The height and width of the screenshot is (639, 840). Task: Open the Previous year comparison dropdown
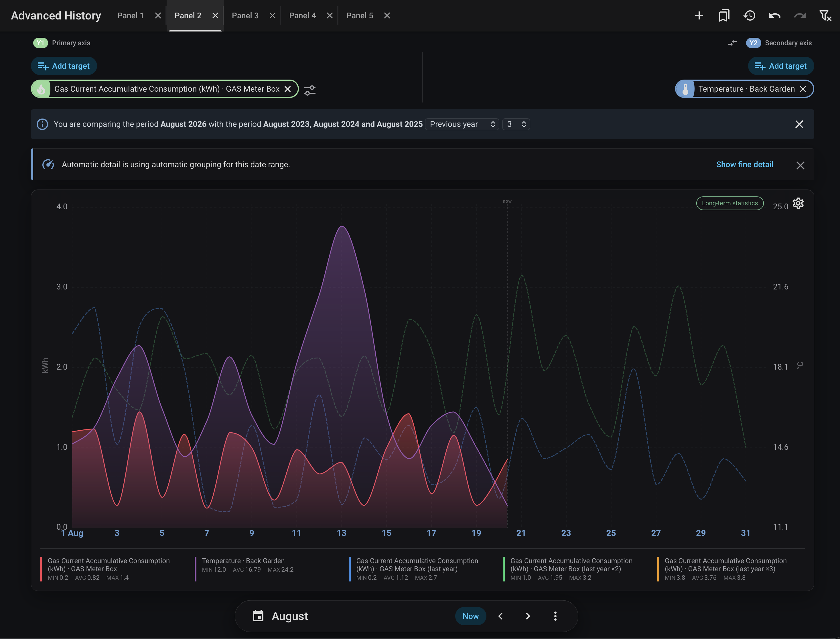pyautogui.click(x=462, y=124)
